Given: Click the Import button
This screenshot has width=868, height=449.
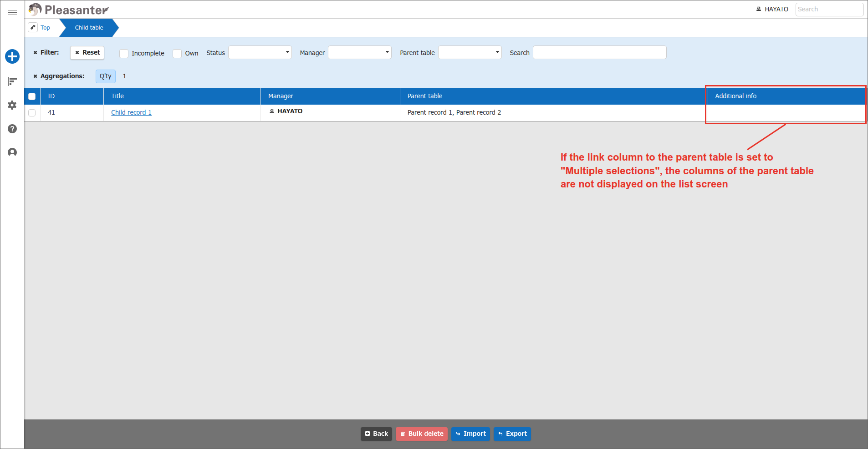Looking at the screenshot, I should [x=470, y=434].
